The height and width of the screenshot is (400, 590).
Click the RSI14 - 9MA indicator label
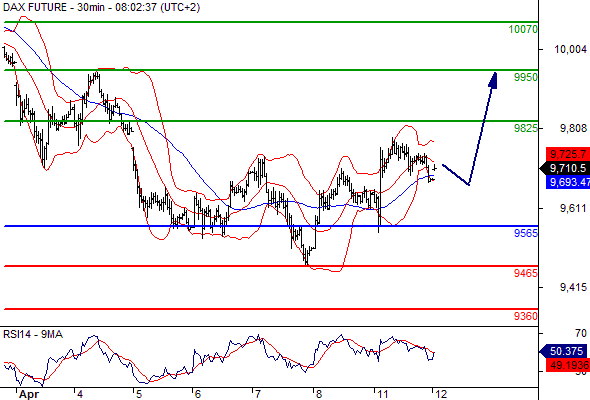tap(33, 334)
